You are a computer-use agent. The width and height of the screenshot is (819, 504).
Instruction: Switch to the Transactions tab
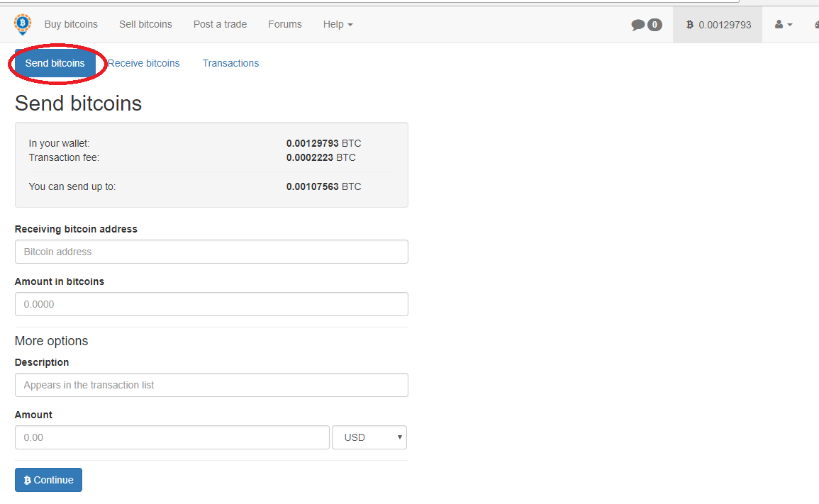230,63
